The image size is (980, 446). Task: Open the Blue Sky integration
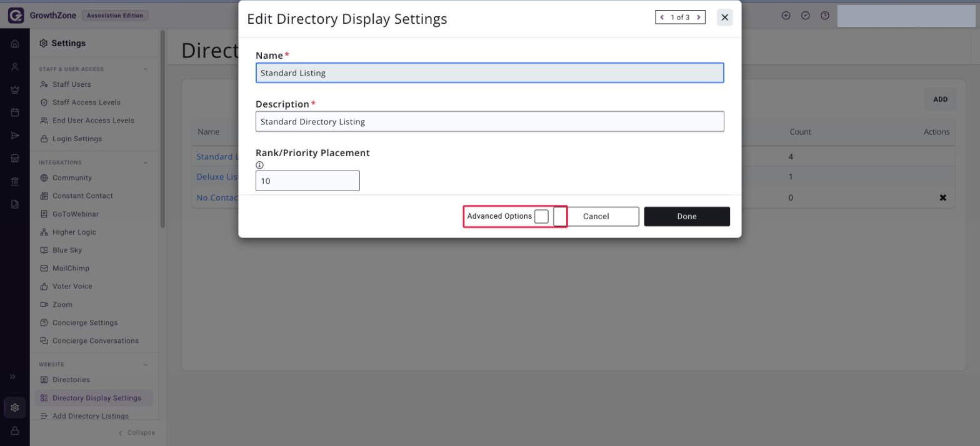coord(67,250)
